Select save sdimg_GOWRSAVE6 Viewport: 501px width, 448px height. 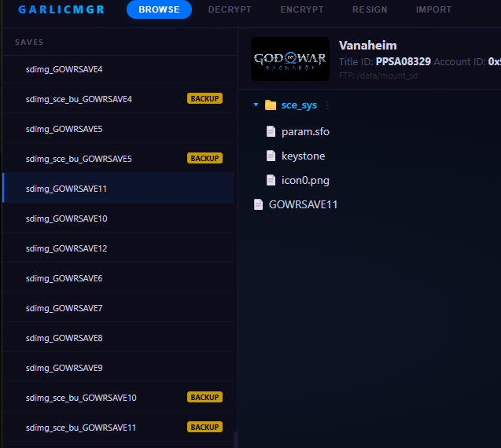pos(118,278)
